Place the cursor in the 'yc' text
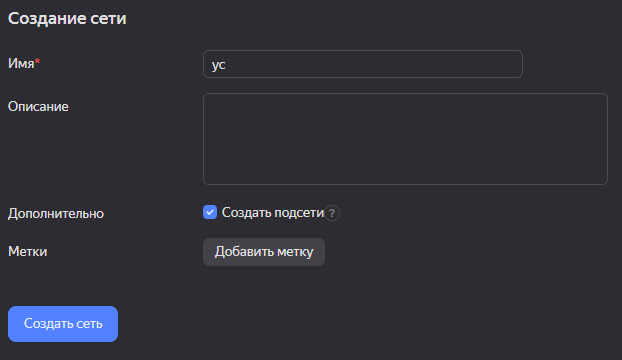The width and height of the screenshot is (622, 360). click(x=219, y=65)
